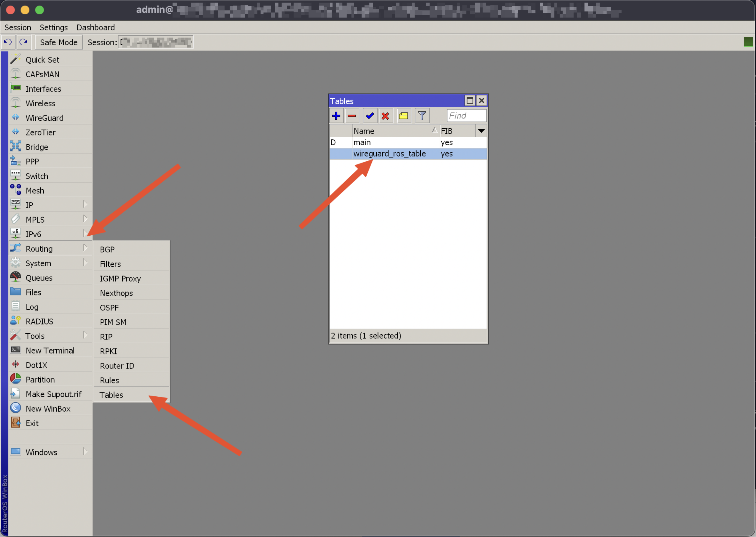Click the red minus remove icon
Viewport: 756px width, 537px height.
pyautogui.click(x=351, y=116)
